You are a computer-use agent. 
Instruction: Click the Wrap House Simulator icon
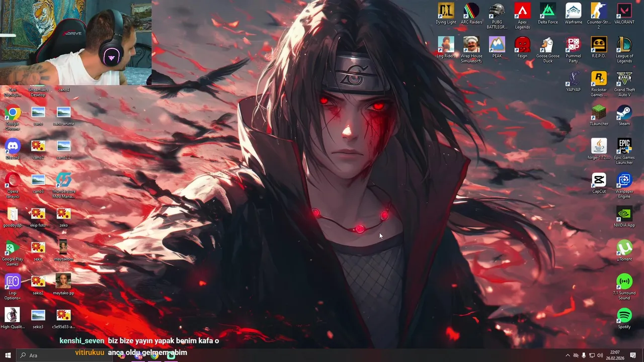point(471,50)
